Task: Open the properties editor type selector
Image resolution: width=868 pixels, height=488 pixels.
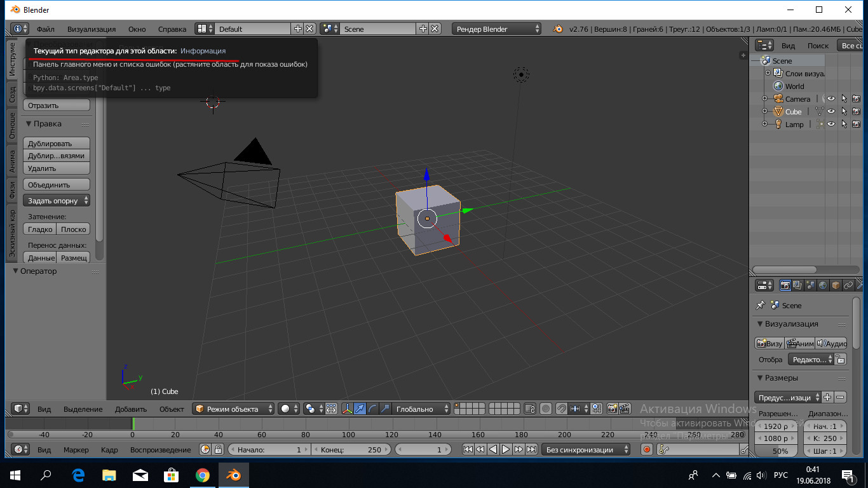Action: click(x=764, y=285)
